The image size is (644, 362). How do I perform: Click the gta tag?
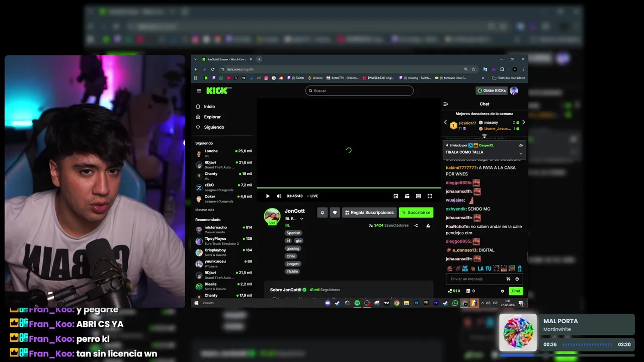click(298, 241)
